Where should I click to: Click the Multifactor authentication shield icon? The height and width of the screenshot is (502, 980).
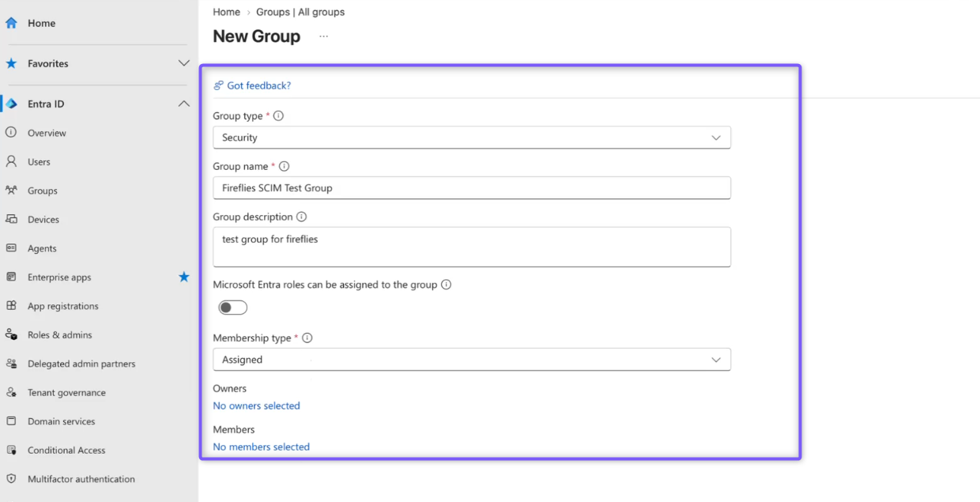coord(11,479)
